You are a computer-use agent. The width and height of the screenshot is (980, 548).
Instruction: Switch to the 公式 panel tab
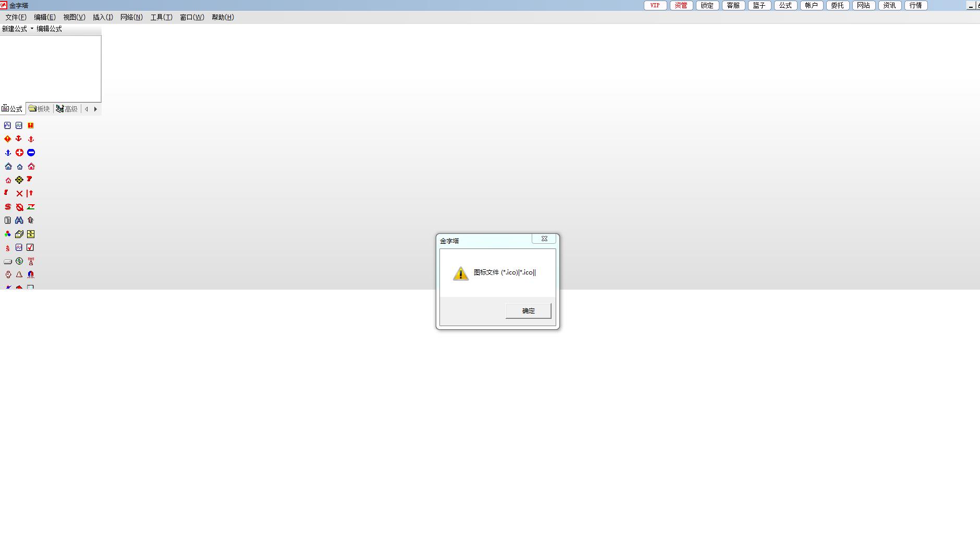13,109
